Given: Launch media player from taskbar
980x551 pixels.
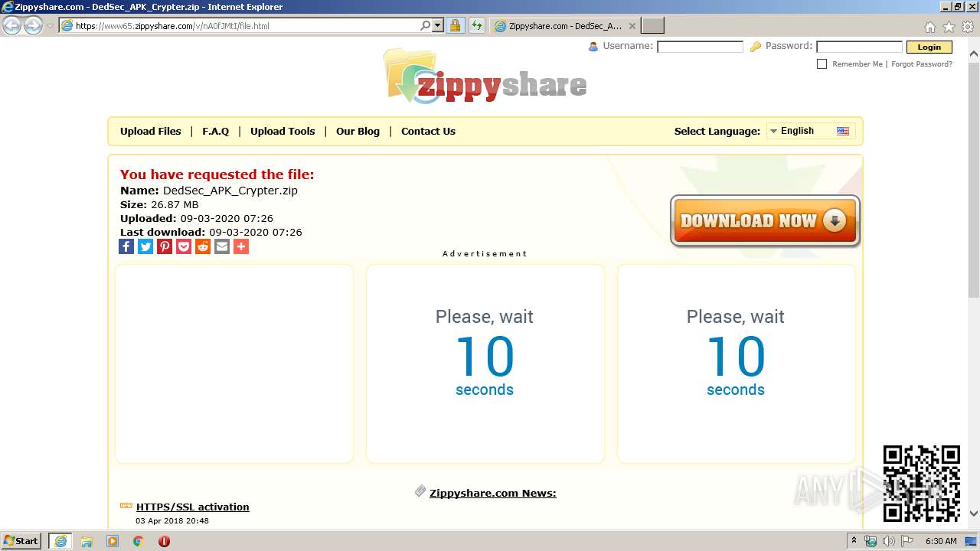Looking at the screenshot, I should pos(113,541).
